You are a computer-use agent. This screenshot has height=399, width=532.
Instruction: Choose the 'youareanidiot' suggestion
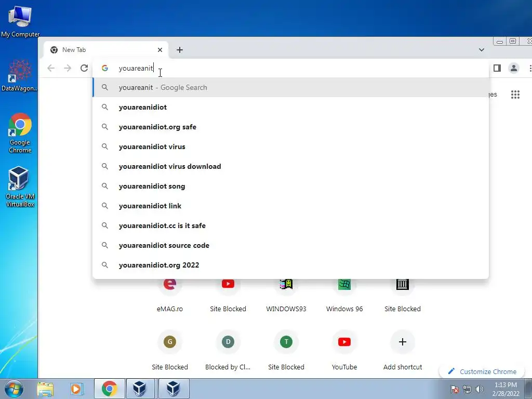[x=291, y=107]
